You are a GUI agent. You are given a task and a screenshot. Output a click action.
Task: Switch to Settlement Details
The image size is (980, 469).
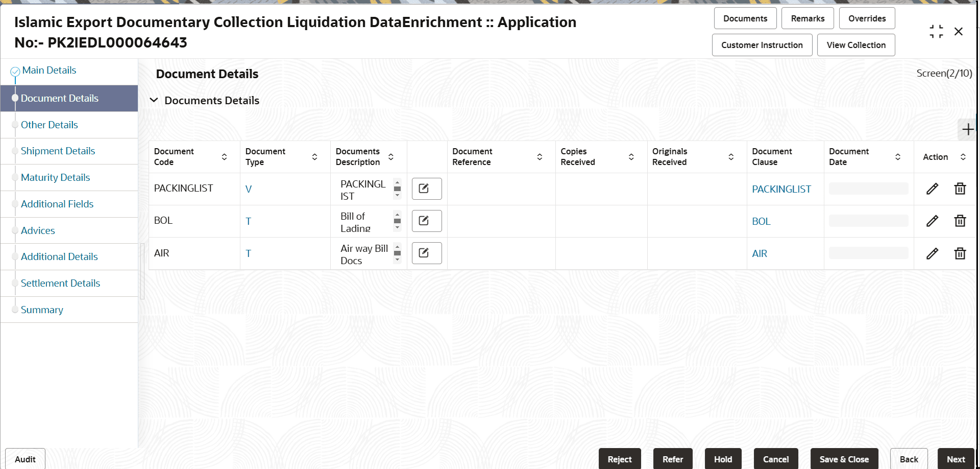pos(60,283)
